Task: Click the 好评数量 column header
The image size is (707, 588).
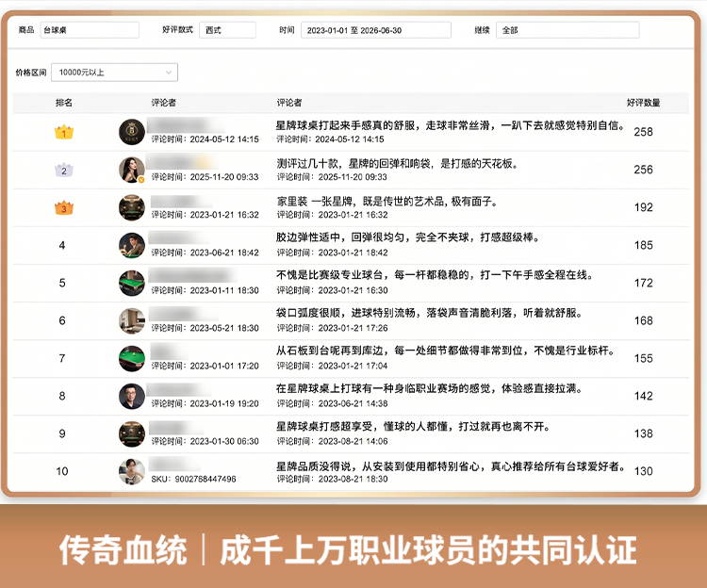Action: pos(644,103)
